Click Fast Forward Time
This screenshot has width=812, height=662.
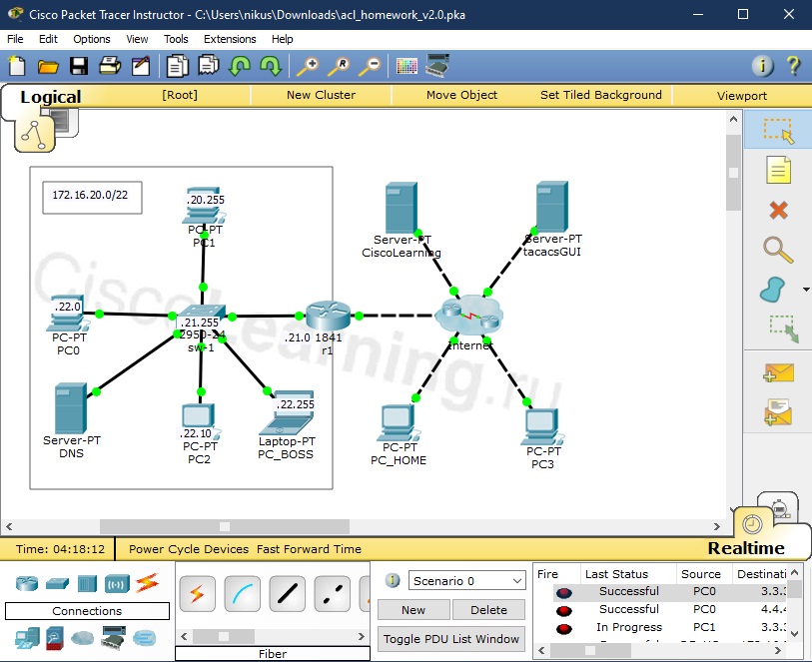(x=310, y=549)
